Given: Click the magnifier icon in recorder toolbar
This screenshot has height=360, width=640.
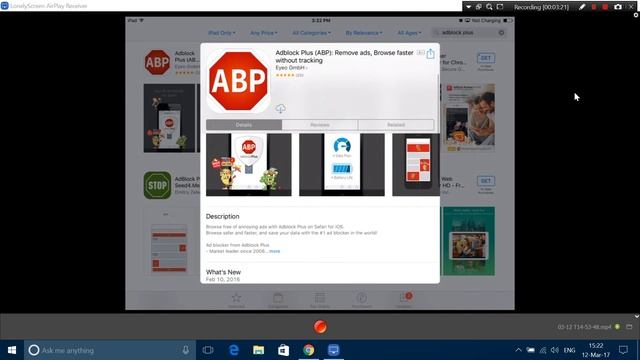Looking at the screenshot, I should click(489, 7).
